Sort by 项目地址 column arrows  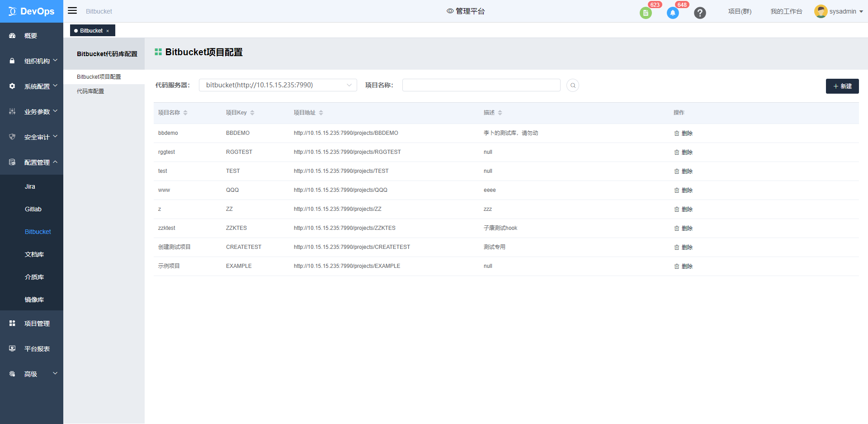pyautogui.click(x=321, y=113)
